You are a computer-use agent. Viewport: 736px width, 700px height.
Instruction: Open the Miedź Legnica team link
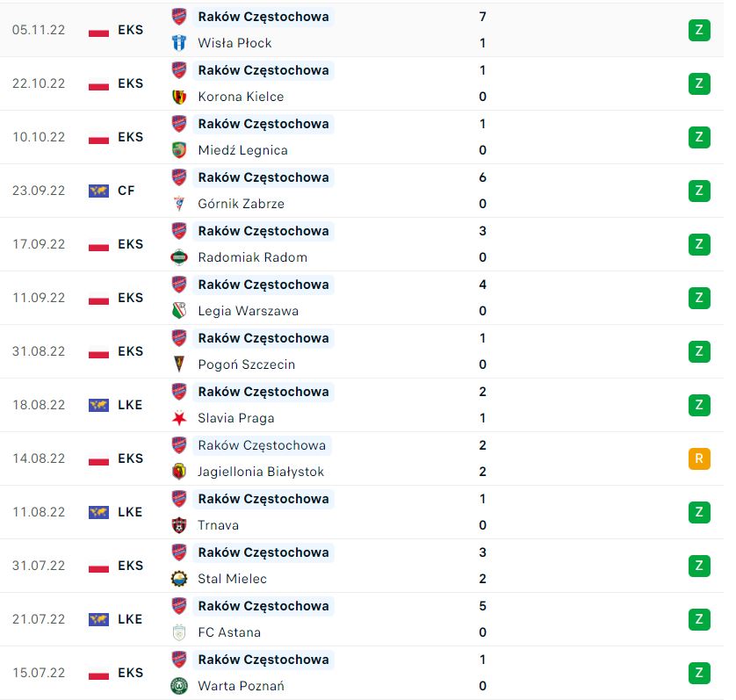pos(242,150)
